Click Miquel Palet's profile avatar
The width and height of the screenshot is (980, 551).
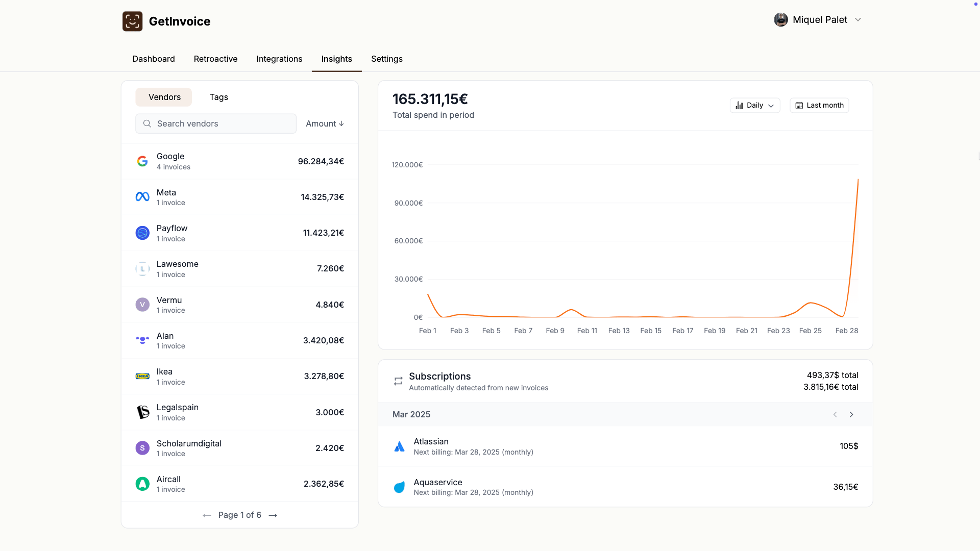coord(780,20)
